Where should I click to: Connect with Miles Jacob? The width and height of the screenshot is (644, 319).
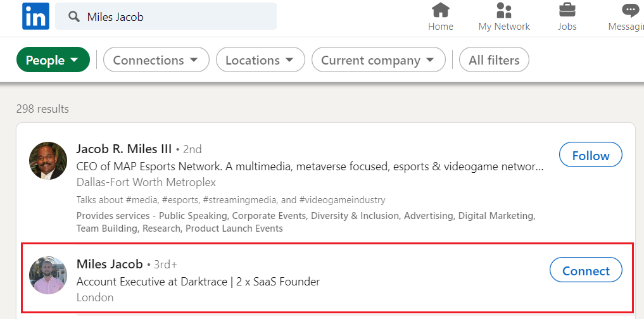tap(586, 270)
